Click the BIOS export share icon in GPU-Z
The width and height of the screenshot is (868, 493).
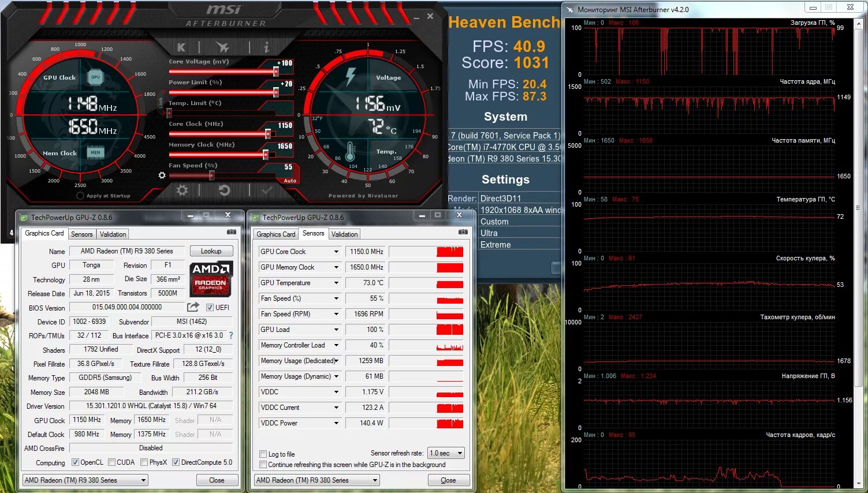pos(193,307)
